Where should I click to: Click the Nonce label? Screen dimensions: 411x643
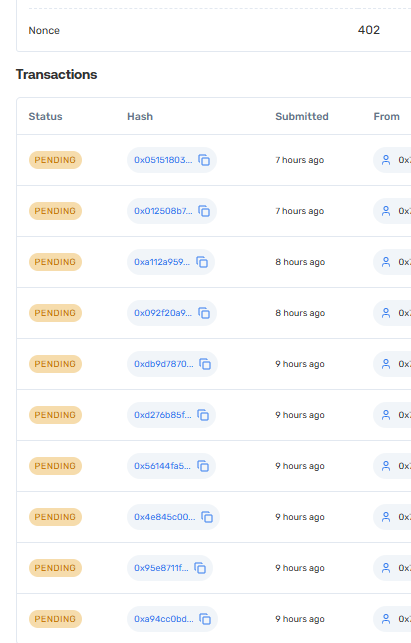[44, 30]
